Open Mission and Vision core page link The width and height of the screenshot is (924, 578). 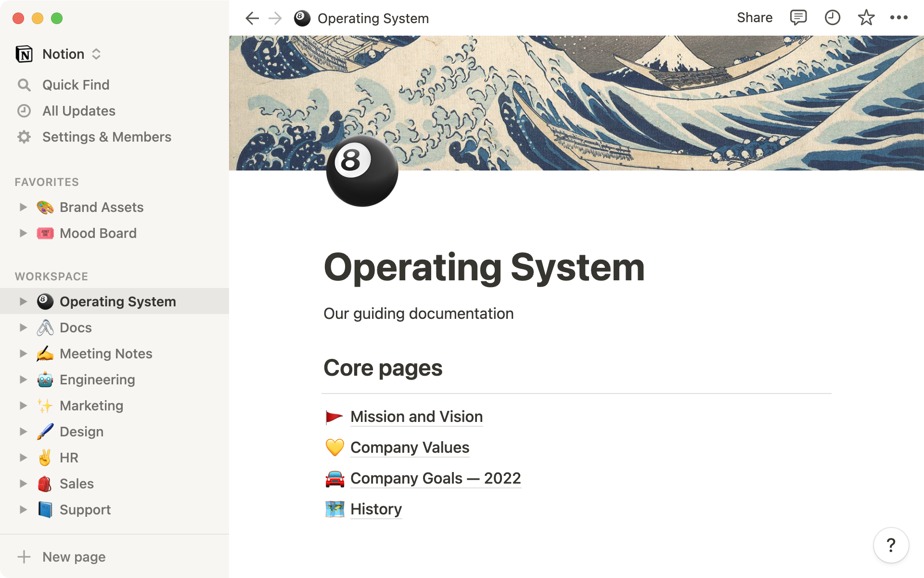coord(416,416)
